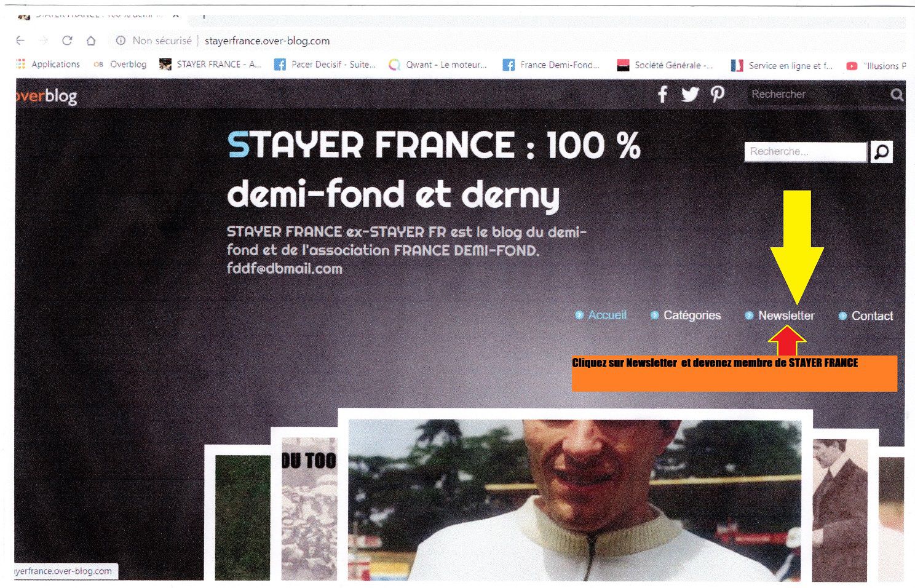Open the Pacer Decisif - Suite bookmark
Image resolution: width=915 pixels, height=588 pixels.
click(x=325, y=65)
